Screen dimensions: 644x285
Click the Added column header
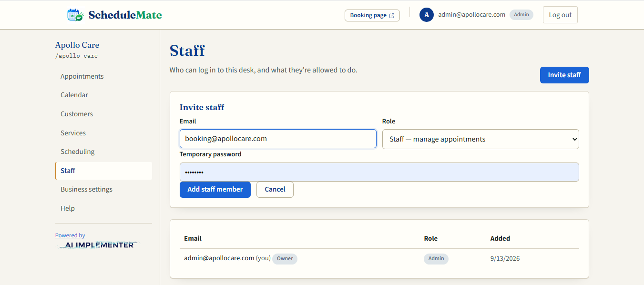[500, 238]
